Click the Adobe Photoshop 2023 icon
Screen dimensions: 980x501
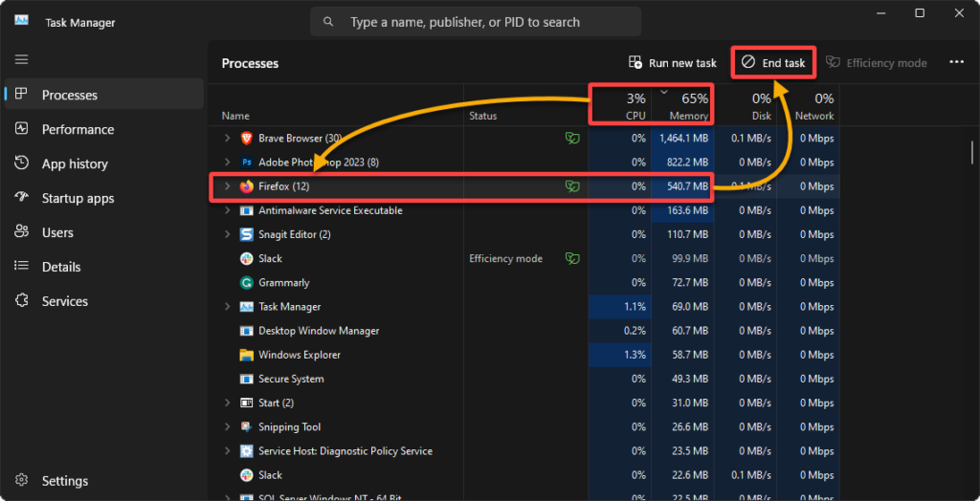click(246, 163)
